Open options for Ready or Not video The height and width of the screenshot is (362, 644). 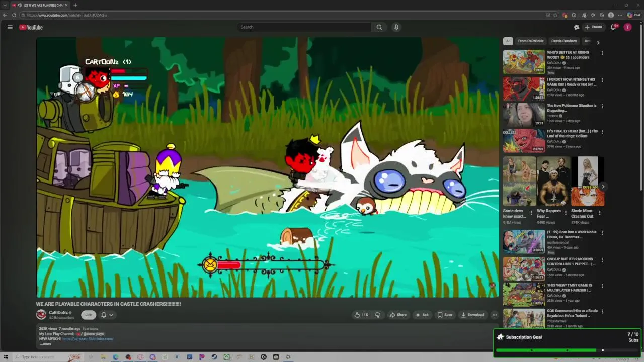(602, 80)
